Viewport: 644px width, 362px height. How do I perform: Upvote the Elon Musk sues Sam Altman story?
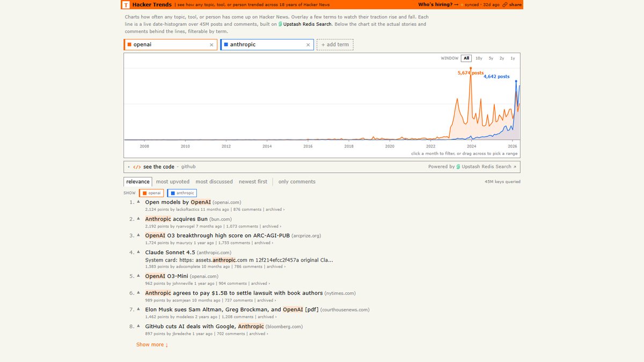coord(138,309)
